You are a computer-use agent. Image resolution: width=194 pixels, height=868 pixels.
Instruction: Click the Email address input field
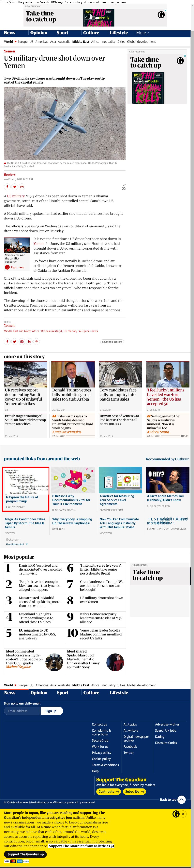22,711
